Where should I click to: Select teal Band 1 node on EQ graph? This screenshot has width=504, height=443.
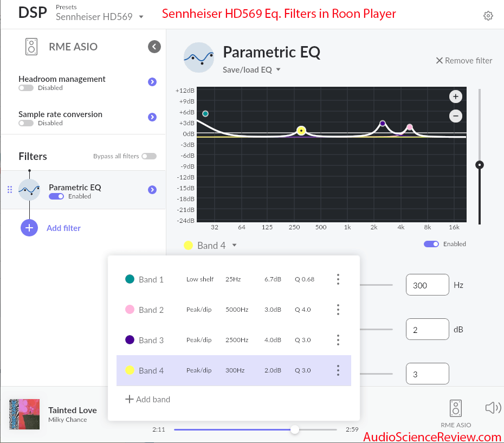[205, 113]
